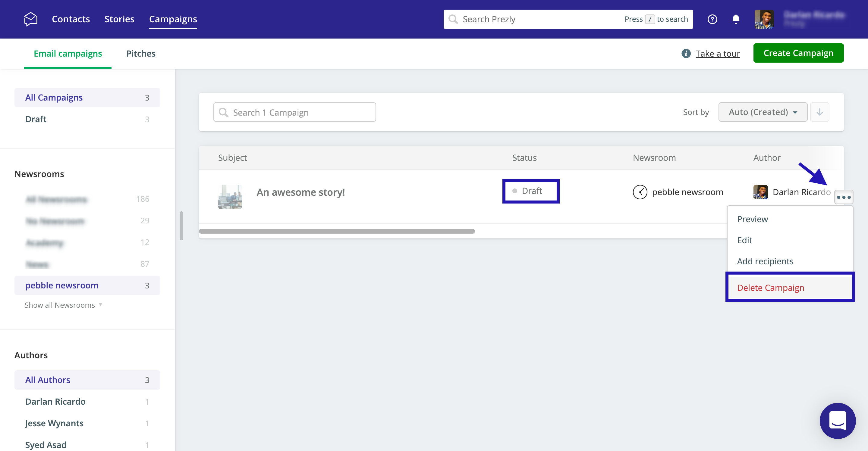Select the blurred newsroom filter with count 12
Viewport: 868px width, 451px height.
[87, 242]
